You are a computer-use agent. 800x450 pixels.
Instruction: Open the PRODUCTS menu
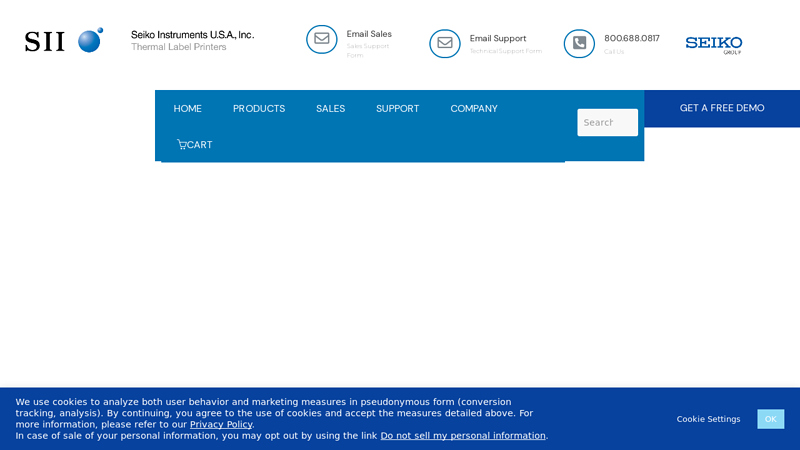point(259,109)
